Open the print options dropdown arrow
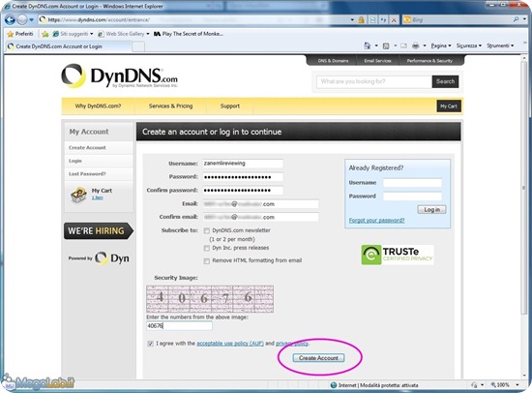532x393 pixels. click(x=425, y=45)
